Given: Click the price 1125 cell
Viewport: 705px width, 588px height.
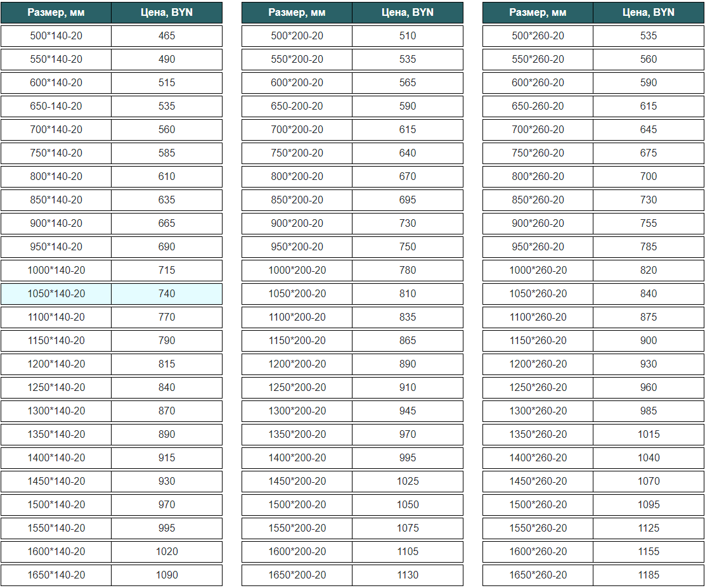Looking at the screenshot, I should (649, 528).
